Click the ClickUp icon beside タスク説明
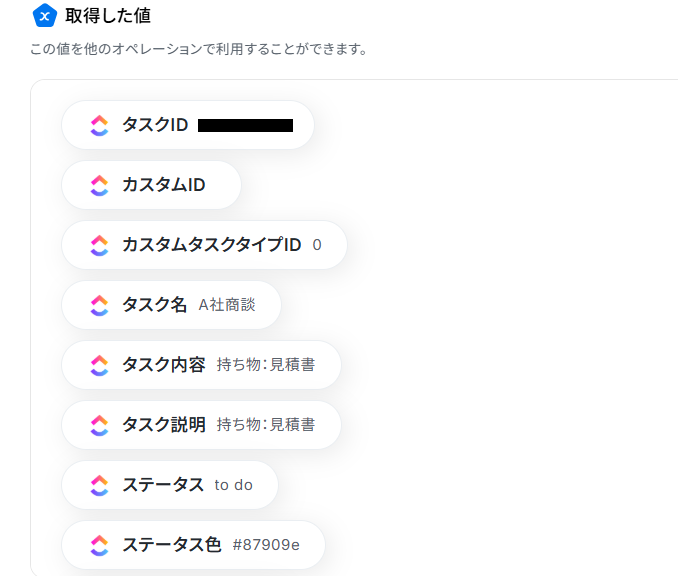The image size is (678, 576). tap(99, 425)
